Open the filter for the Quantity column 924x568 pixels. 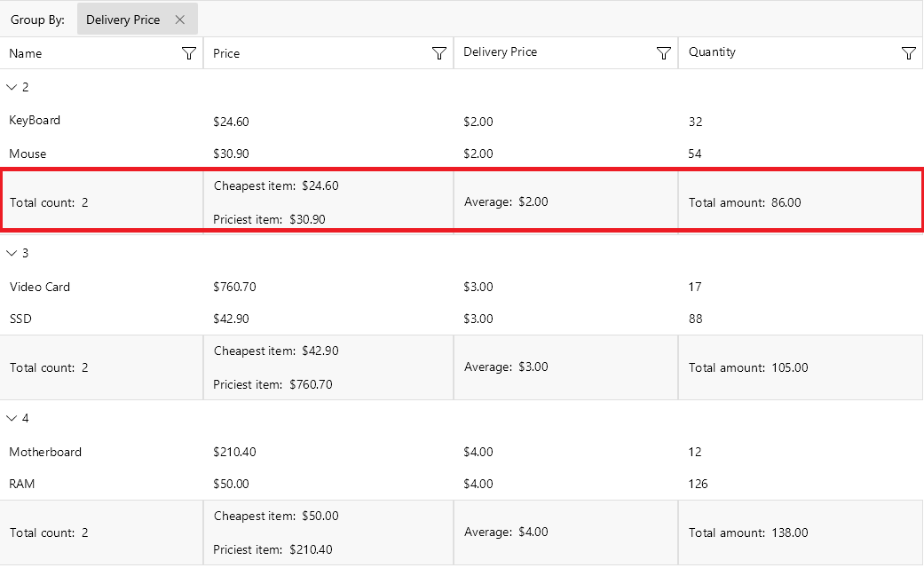pyautogui.click(x=908, y=52)
